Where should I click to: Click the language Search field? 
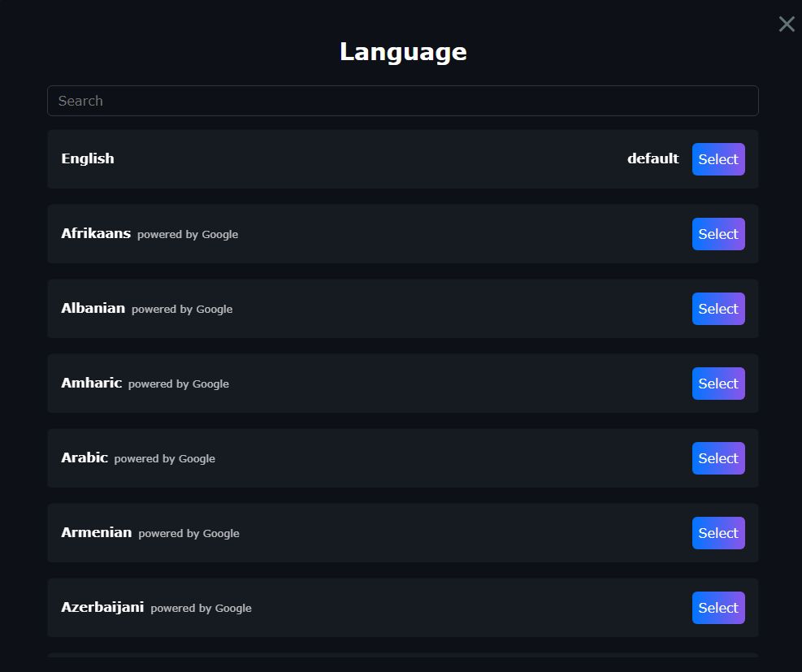402,101
